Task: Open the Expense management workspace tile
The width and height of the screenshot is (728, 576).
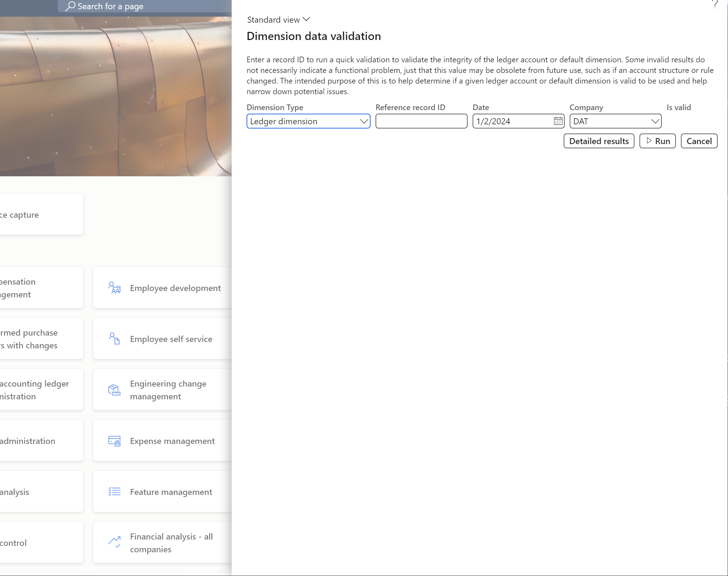Action: (172, 441)
